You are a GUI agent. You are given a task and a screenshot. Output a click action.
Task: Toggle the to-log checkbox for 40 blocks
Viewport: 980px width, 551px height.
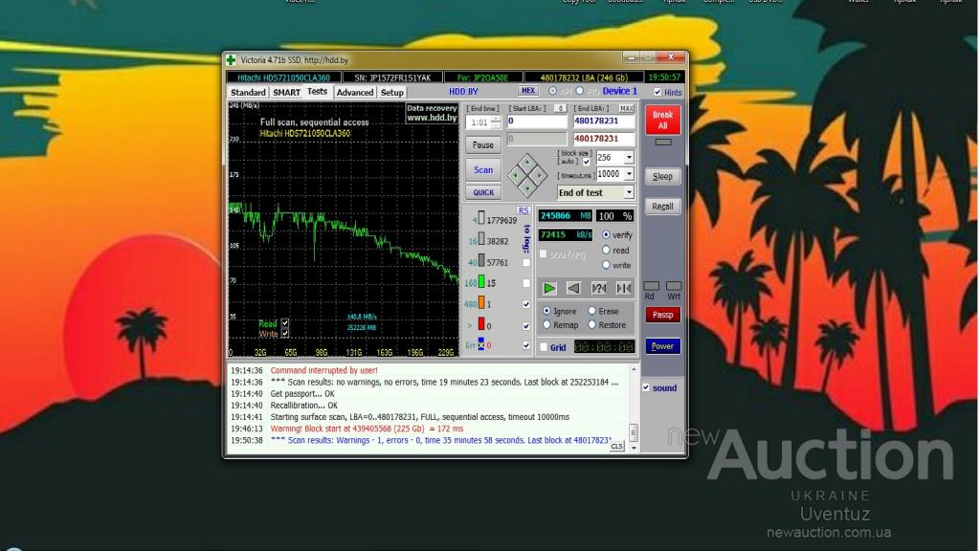click(526, 262)
